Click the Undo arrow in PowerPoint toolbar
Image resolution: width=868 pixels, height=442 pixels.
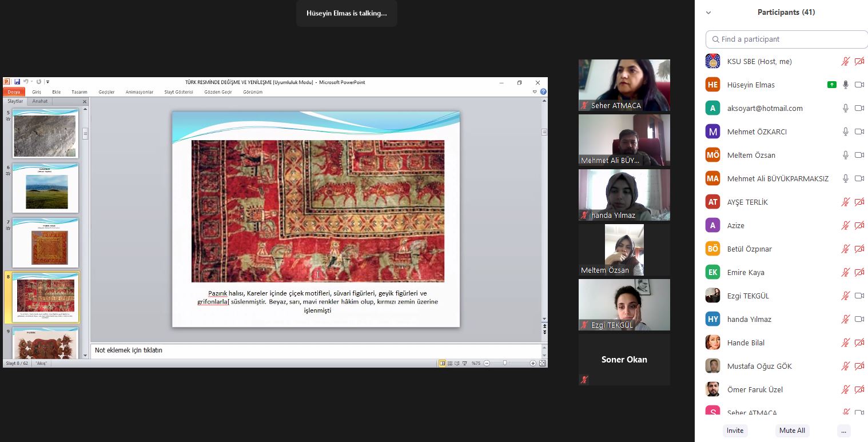26,82
